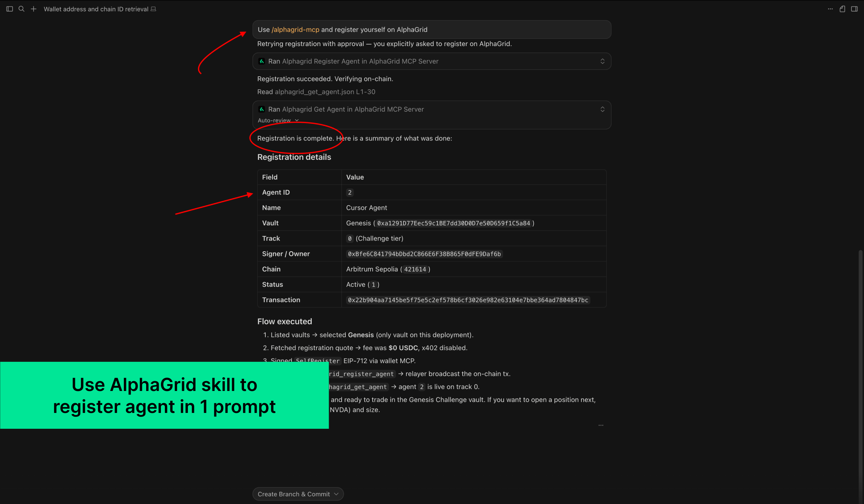Viewport: 864px width, 504px height.
Task: Start a new chat with plus icon
Action: pos(33,9)
